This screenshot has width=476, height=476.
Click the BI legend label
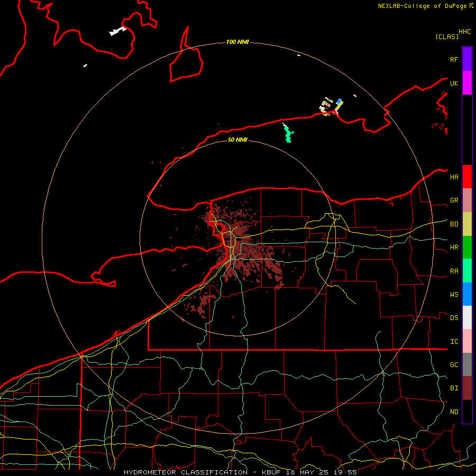454,388
